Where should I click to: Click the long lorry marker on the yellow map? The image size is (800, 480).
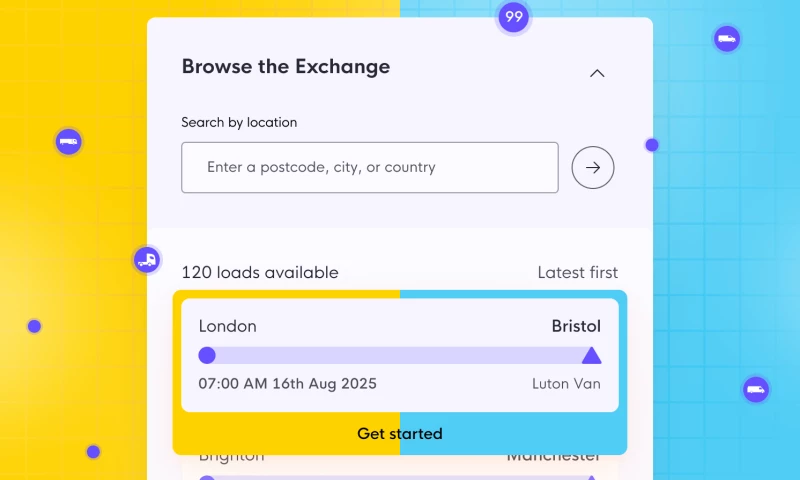coord(68,142)
